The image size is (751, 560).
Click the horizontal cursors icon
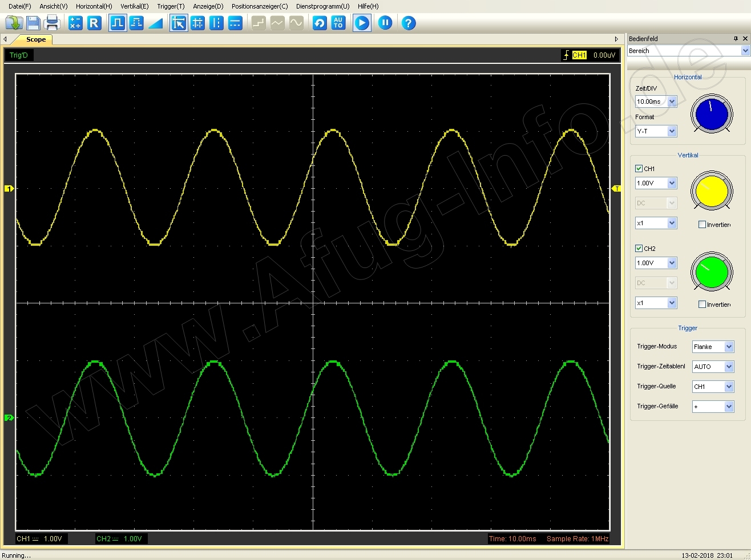click(235, 23)
